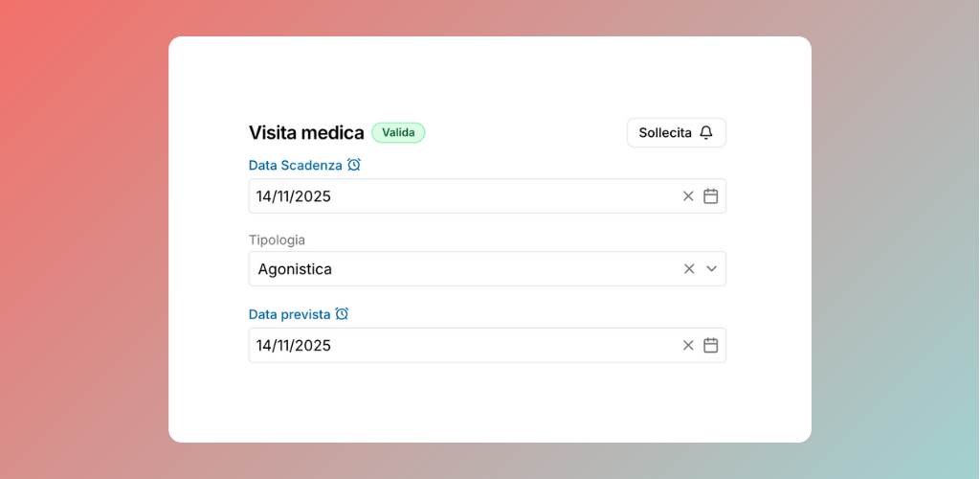Click the Tipologia field label
Viewport: 980px width, 479px height.
pyautogui.click(x=277, y=240)
